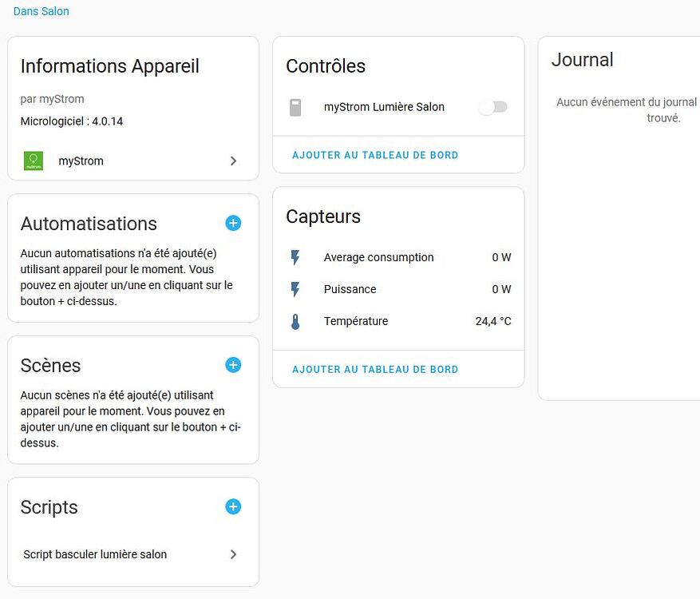Toggle the myStrom Lumière Salon switch
Screen dimensions: 700x599
point(492,107)
